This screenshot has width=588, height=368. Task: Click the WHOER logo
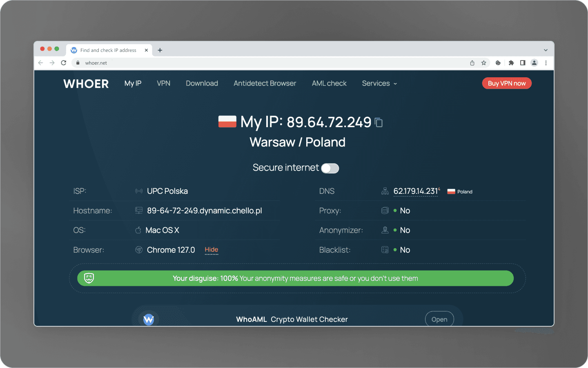pyautogui.click(x=86, y=84)
